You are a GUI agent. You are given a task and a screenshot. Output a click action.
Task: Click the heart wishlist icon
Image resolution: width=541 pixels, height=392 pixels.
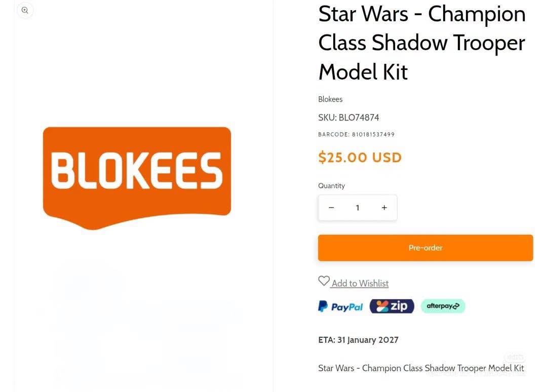[x=324, y=281]
